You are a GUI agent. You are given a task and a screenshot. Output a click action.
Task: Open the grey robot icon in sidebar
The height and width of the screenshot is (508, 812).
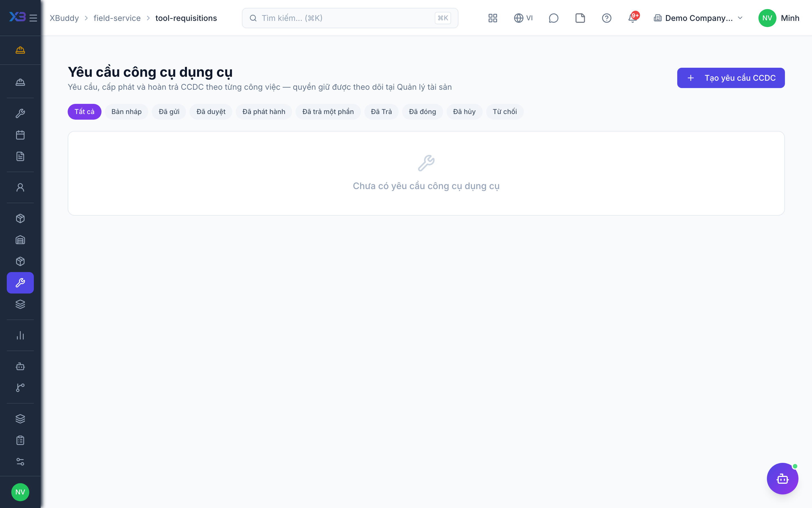20,366
